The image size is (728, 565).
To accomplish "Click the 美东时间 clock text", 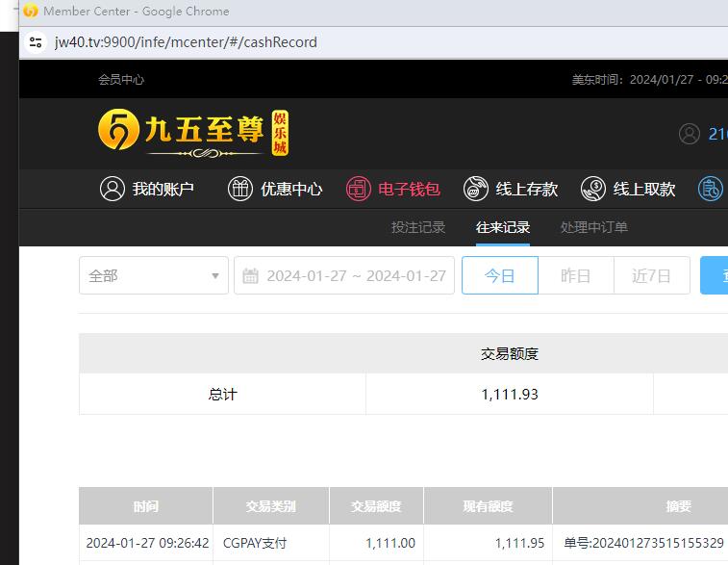I will pyautogui.click(x=649, y=80).
